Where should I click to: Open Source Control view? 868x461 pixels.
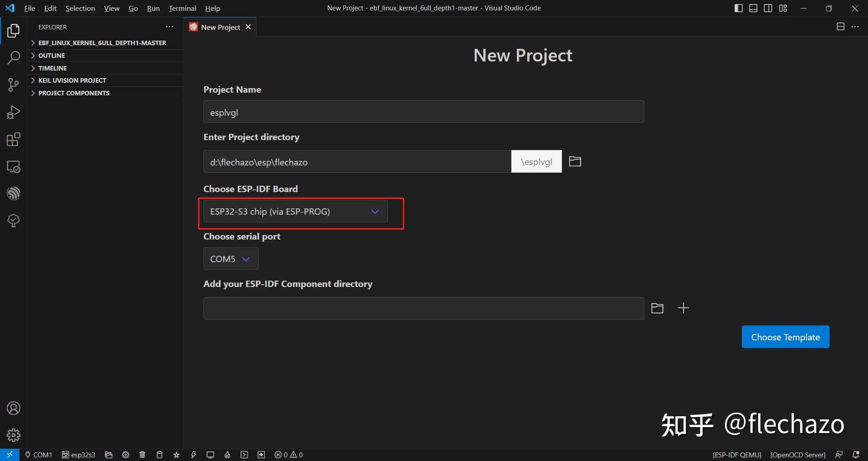[x=14, y=85]
